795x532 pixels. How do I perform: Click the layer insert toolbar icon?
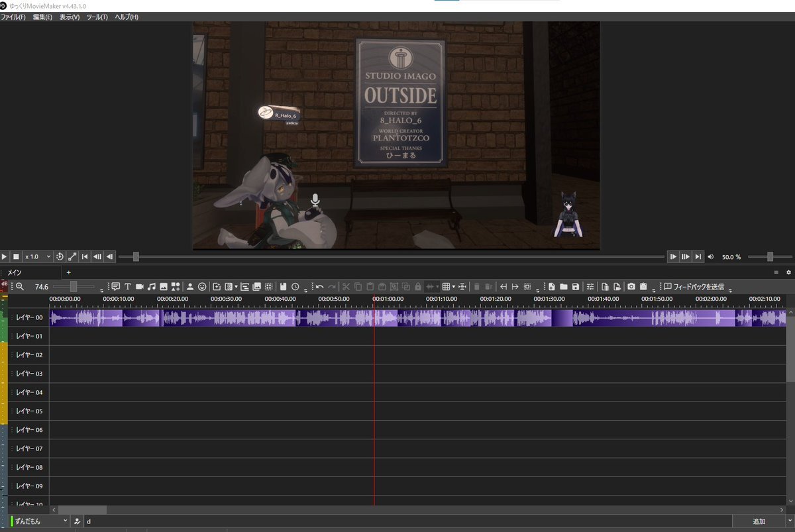coord(462,286)
